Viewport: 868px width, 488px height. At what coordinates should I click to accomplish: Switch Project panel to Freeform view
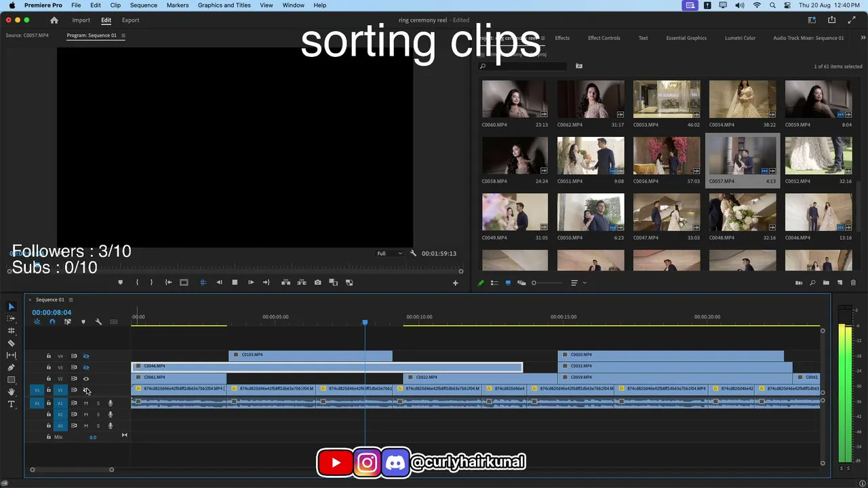[521, 283]
